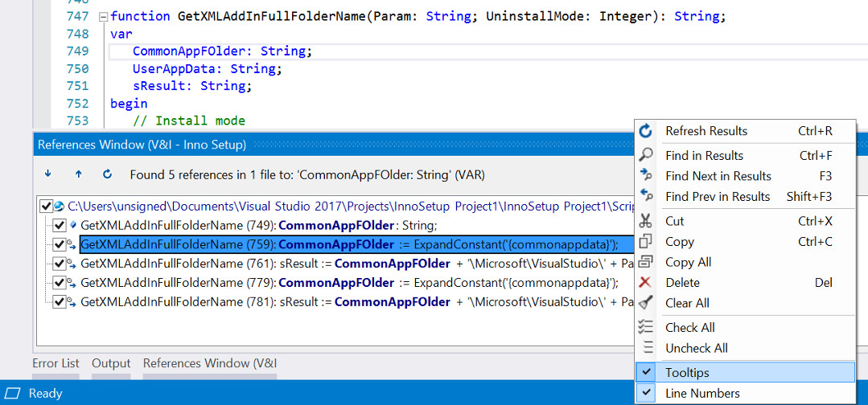Choose Find Prev in Results entry

click(745, 196)
